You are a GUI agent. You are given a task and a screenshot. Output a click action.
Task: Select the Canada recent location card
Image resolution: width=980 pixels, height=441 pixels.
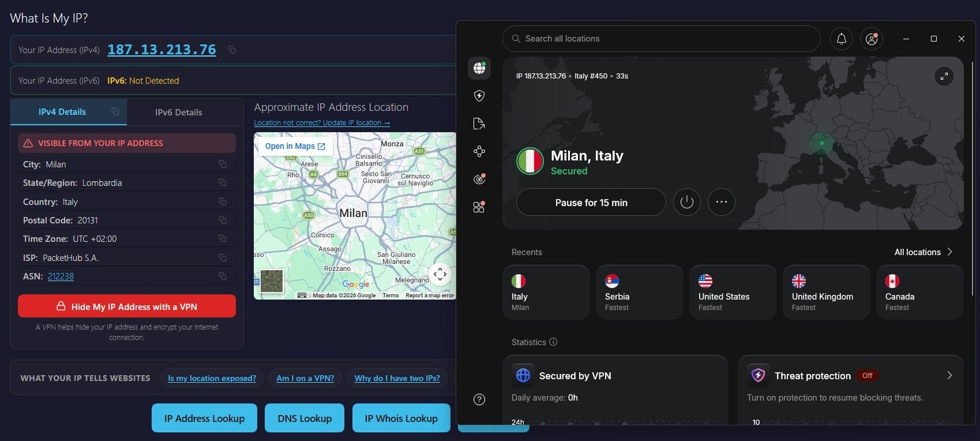pos(920,293)
